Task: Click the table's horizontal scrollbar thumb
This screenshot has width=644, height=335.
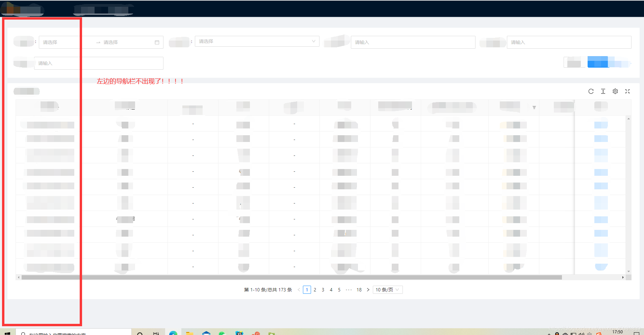Action: (x=292, y=277)
